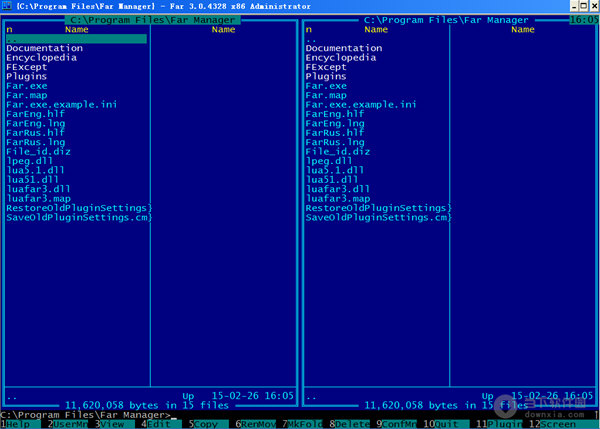Select lpeg.dll in the left panel
Screen dimensions: 600x429
pyautogui.click(x=29, y=161)
